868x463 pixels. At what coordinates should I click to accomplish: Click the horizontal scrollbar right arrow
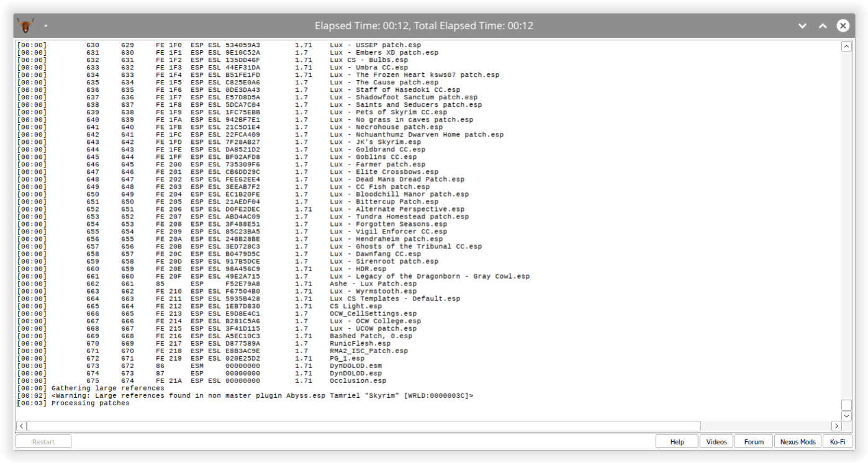pyautogui.click(x=836, y=426)
